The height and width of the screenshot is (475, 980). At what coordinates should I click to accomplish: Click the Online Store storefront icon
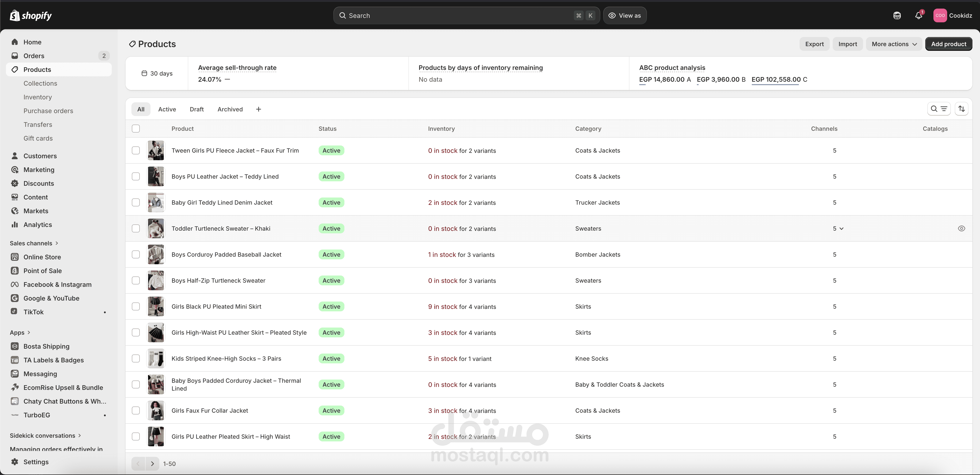15,257
